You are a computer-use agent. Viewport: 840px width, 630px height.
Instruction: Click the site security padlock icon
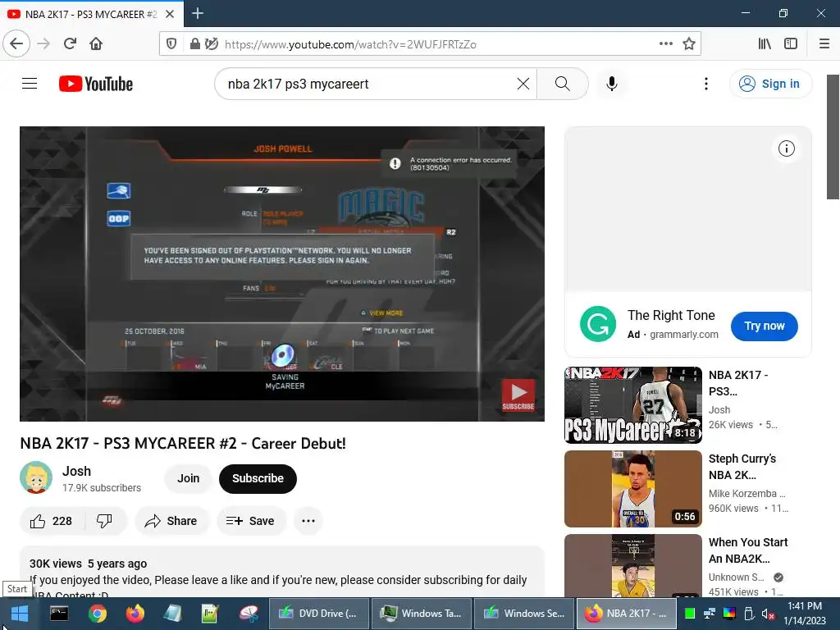click(195, 44)
